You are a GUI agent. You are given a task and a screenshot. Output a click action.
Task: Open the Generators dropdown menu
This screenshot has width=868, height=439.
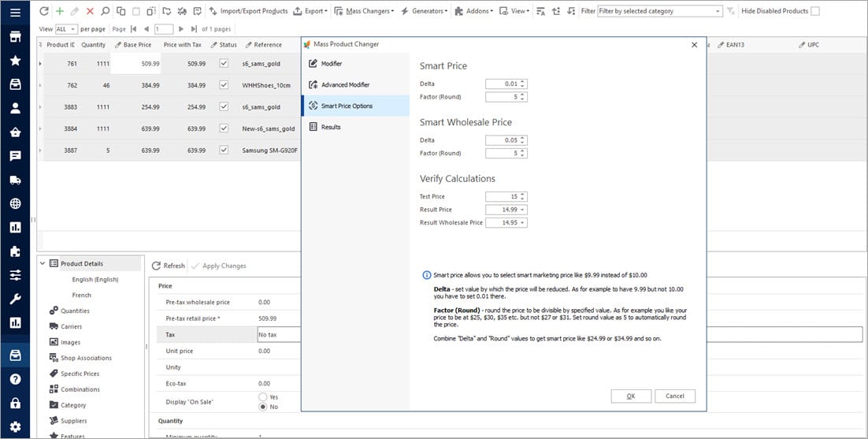coord(424,11)
